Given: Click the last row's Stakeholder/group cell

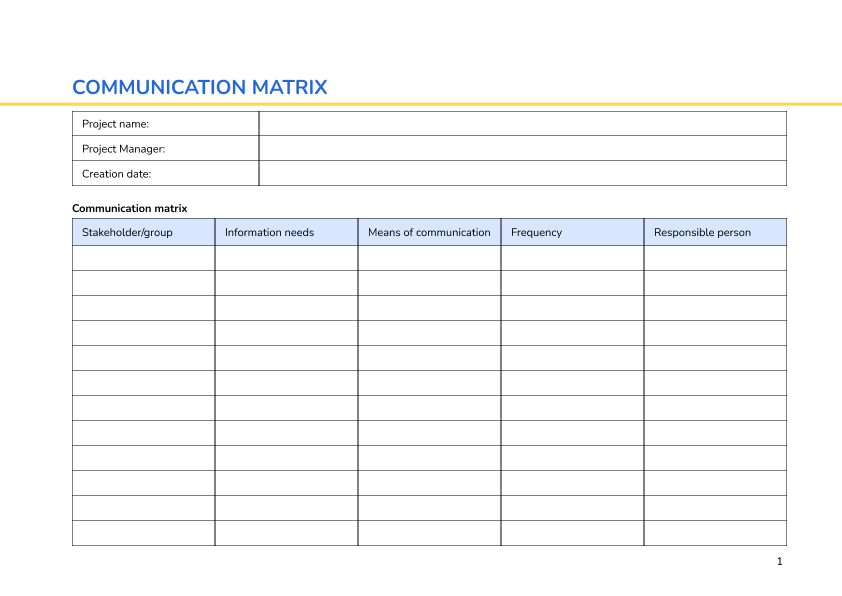Looking at the screenshot, I should point(143,533).
